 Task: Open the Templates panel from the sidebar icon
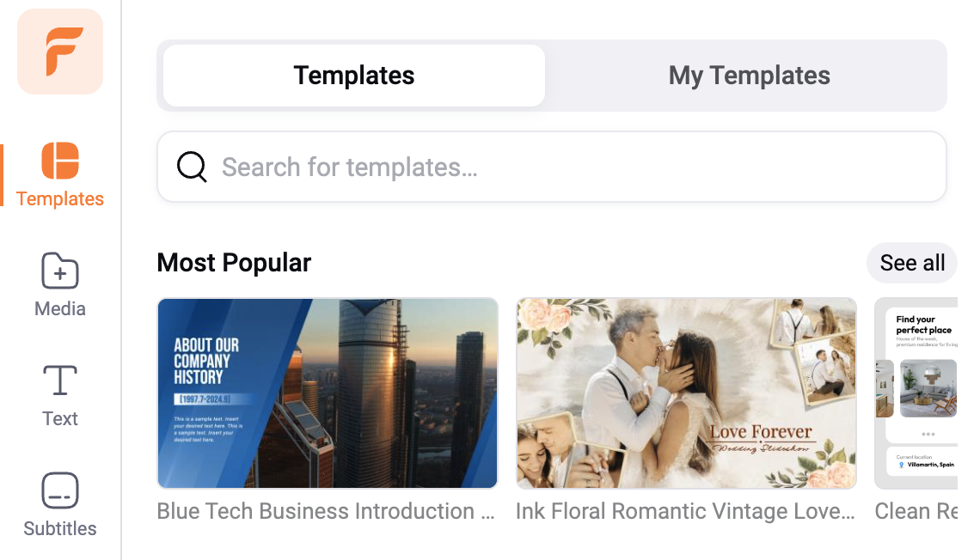tap(60, 161)
